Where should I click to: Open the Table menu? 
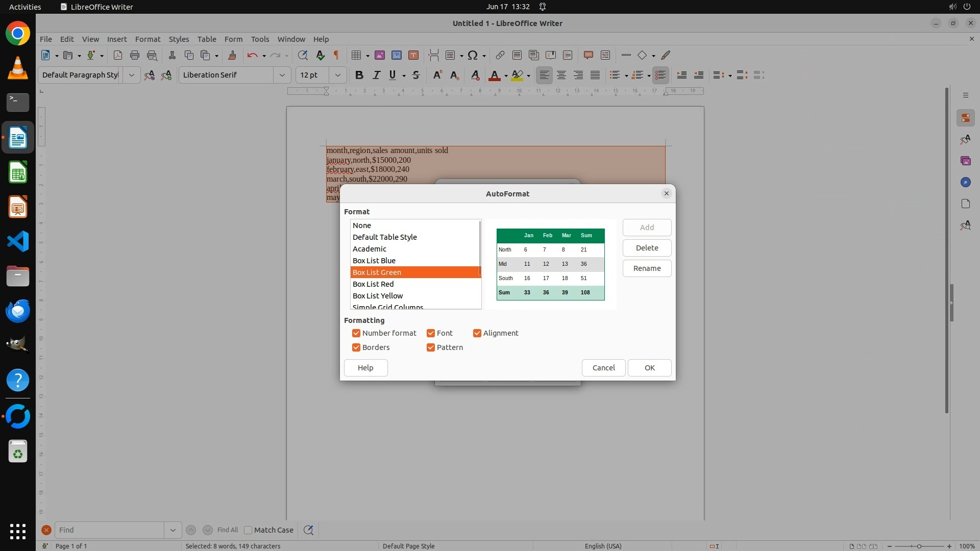pos(207,39)
